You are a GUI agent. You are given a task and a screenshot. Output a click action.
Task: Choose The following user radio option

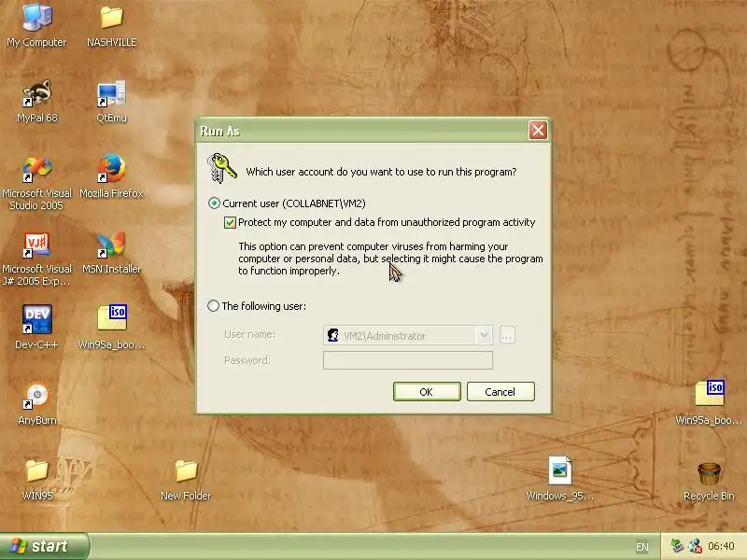tap(213, 306)
